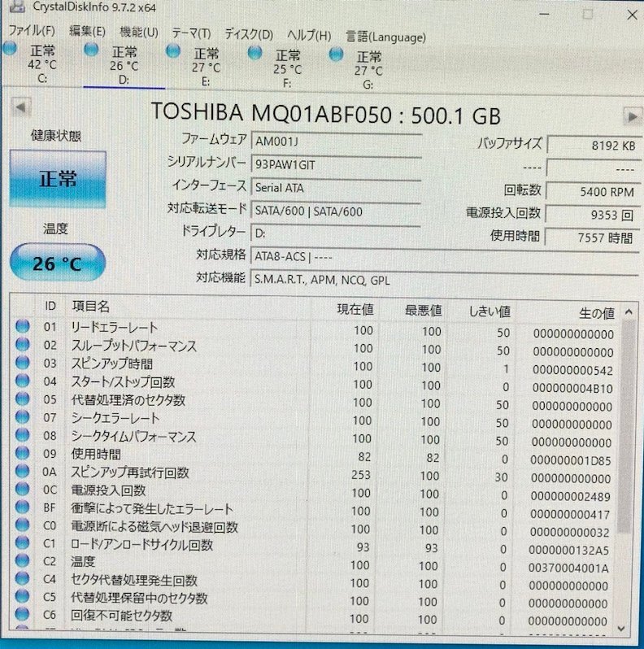Click features field S.M.A.R.T., APM, NCQ, GPL
This screenshot has width=644, height=649.
coord(445,281)
